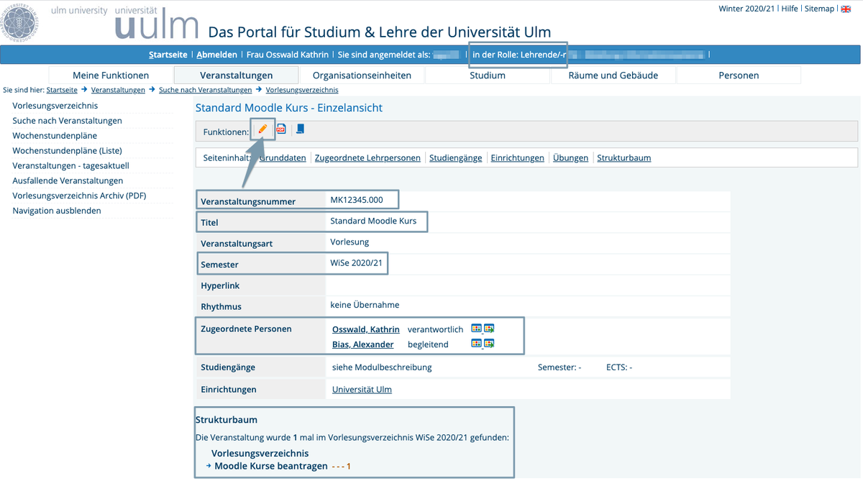
Task: Open the Universität Ulm Einrichtungen link
Action: click(362, 389)
